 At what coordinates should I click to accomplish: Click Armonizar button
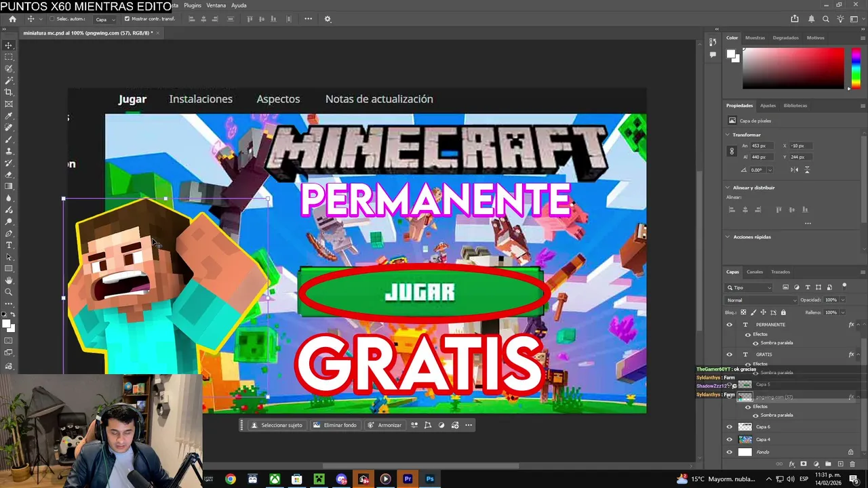(384, 425)
